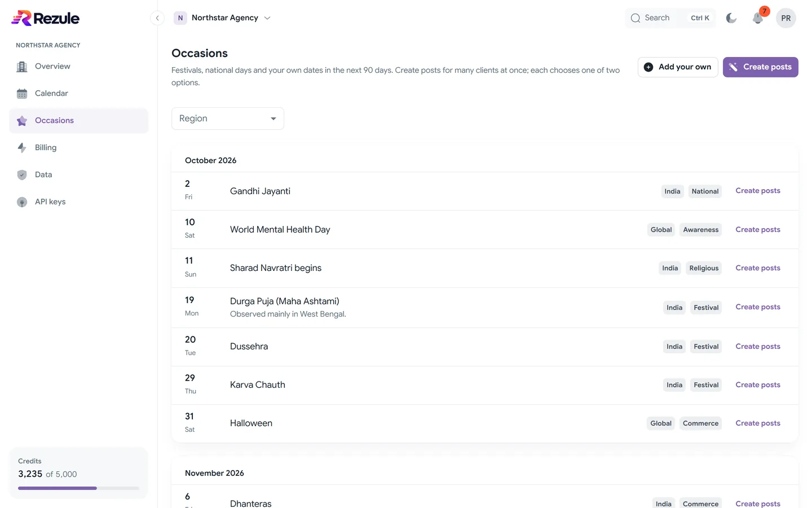Collapse the sidebar with the chevron button
The image size is (812, 508).
[x=157, y=18]
